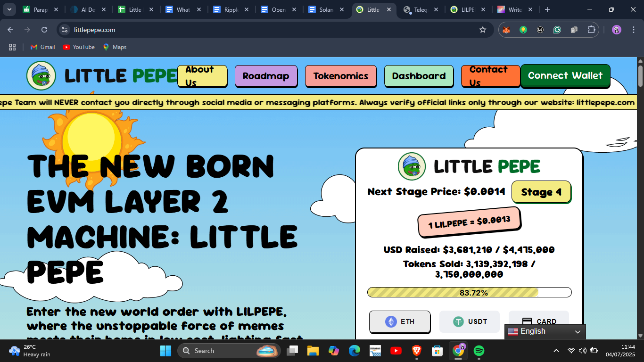Select ETH as the payment method
Screen dimensions: 644x362
(x=400, y=321)
